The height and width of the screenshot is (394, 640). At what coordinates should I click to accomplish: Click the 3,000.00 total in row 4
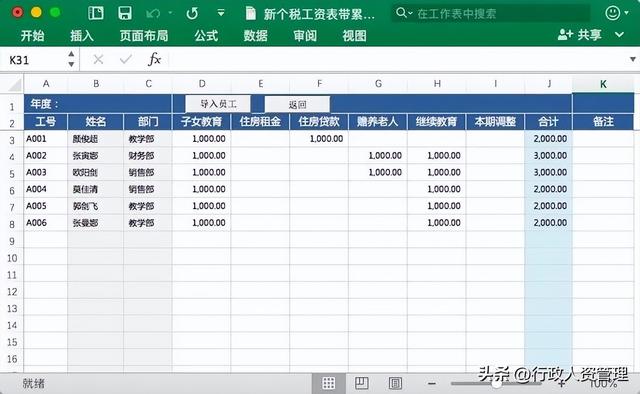(548, 156)
